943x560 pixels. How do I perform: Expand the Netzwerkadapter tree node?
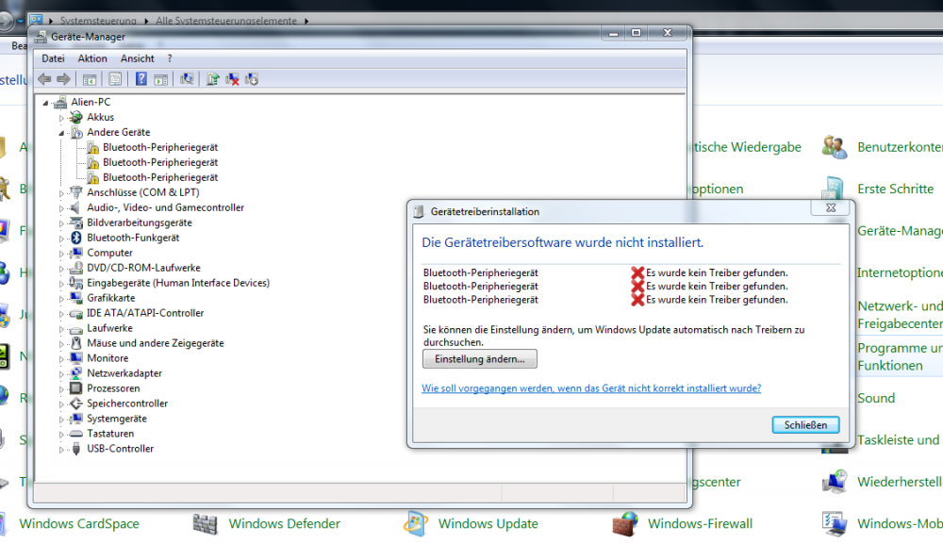point(62,373)
